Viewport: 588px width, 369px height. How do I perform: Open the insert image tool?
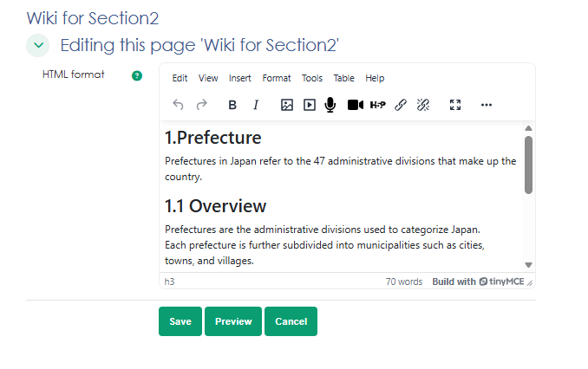point(287,105)
